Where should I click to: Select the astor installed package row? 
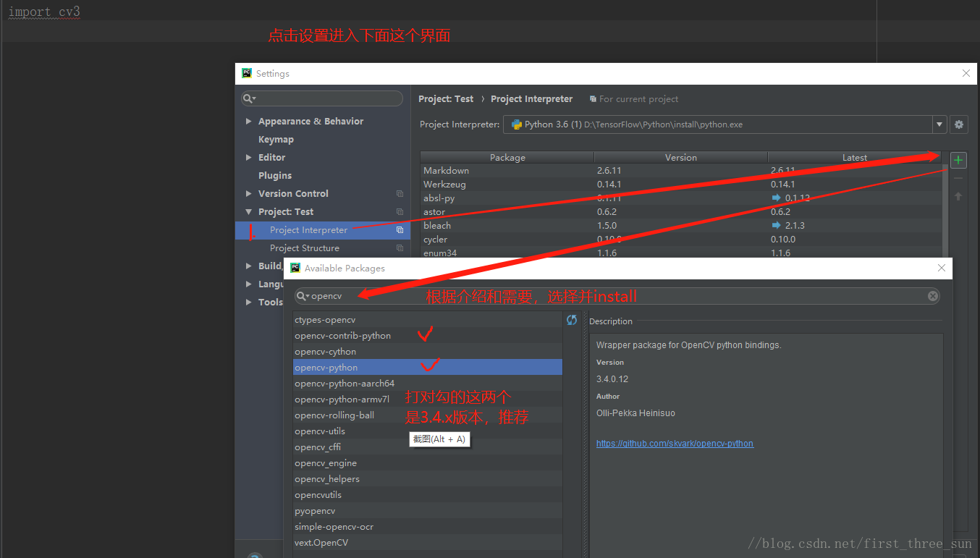[681, 212]
